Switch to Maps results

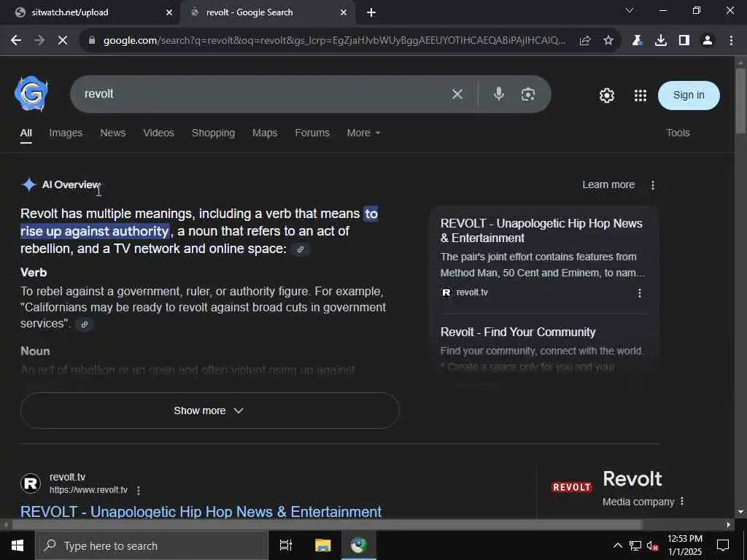click(265, 133)
